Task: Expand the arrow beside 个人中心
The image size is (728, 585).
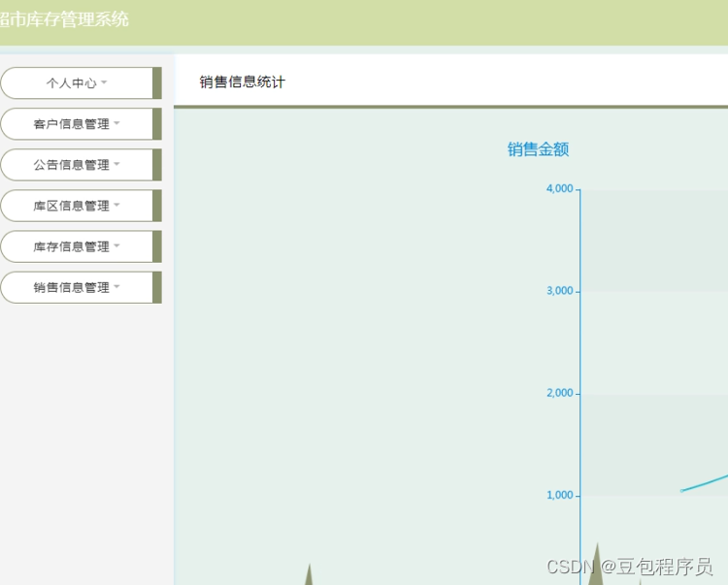Action: [104, 82]
